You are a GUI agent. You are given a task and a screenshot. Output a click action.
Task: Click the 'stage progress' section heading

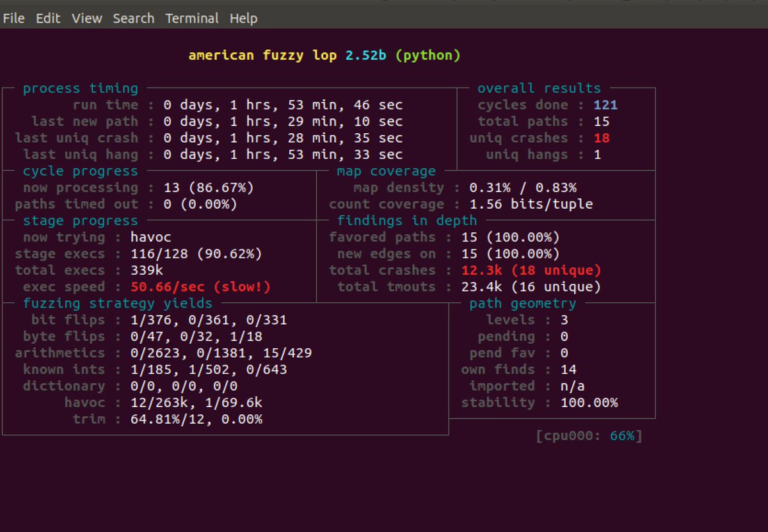[x=81, y=221]
